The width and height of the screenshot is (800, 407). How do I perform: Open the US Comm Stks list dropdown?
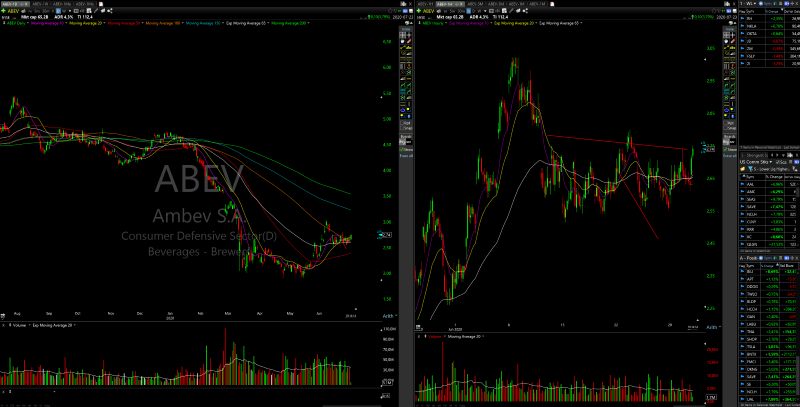click(x=771, y=162)
